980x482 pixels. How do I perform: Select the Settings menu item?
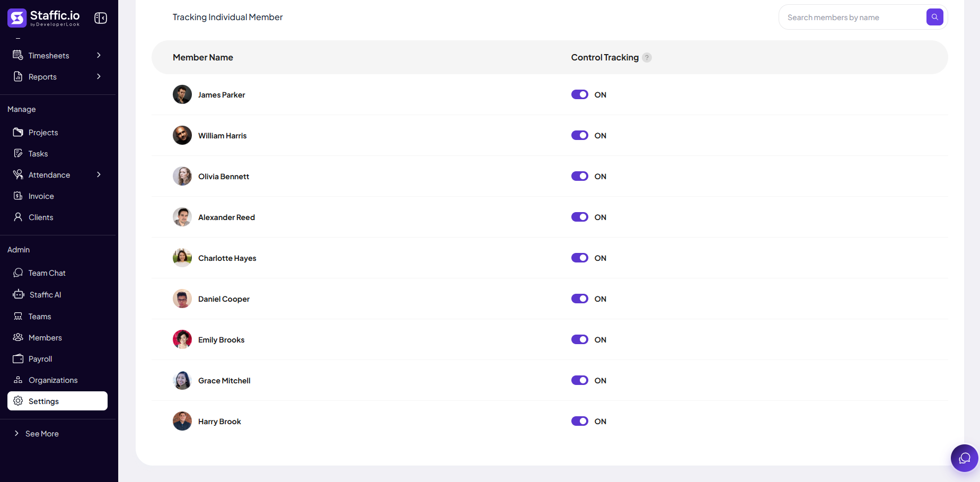pyautogui.click(x=57, y=401)
